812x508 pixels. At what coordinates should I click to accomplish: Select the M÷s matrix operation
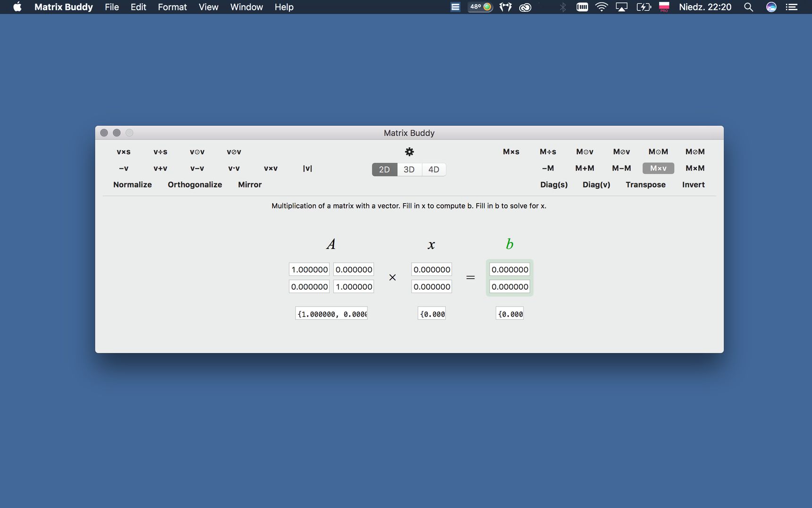coord(548,152)
